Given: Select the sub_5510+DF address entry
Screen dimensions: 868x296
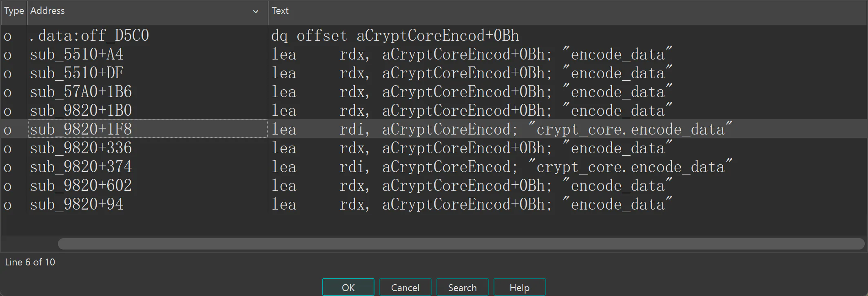Looking at the screenshot, I should pos(77,73).
